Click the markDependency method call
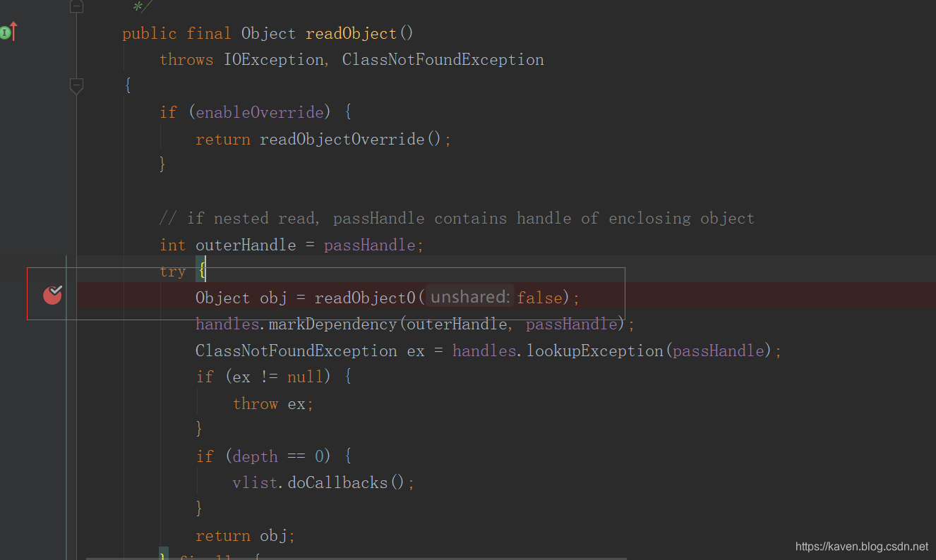Viewport: 936px width, 560px height. [x=333, y=324]
